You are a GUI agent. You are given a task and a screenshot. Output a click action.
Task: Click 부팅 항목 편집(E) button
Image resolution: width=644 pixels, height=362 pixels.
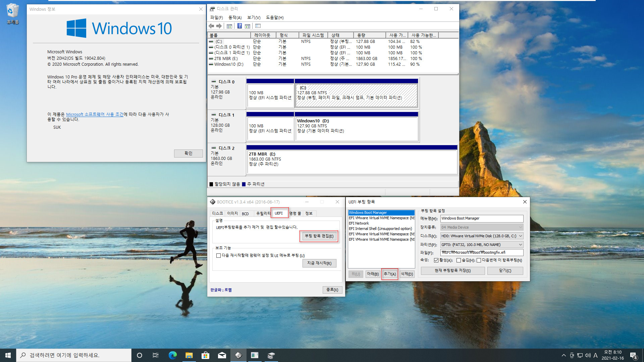319,236
